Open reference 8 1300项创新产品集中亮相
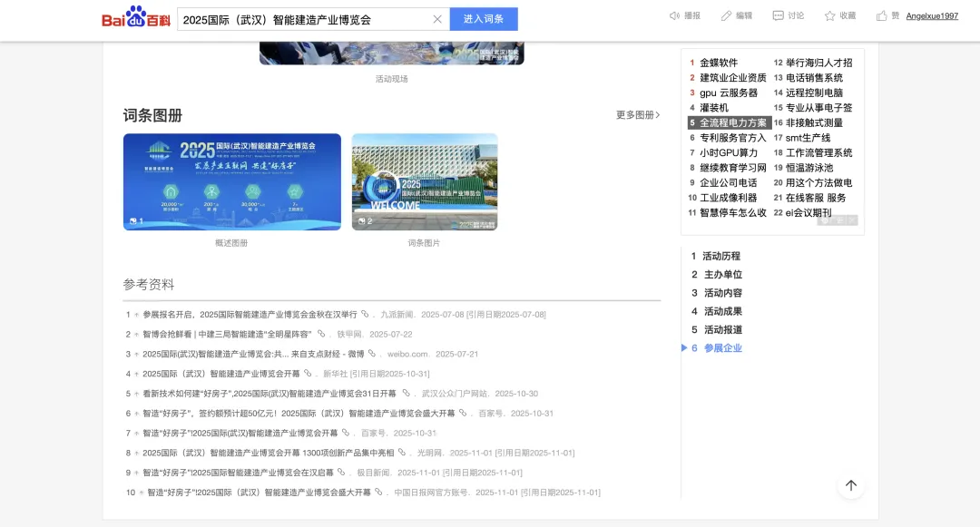 point(268,453)
